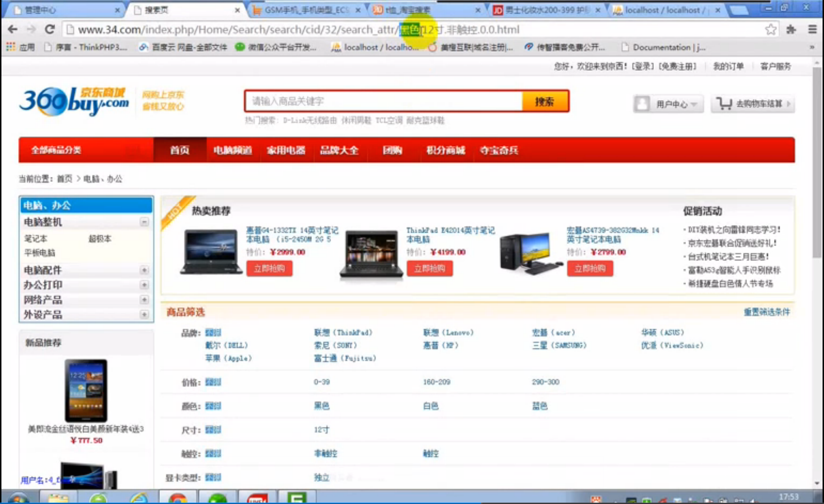Screen dimensions: 824x504
Task: Click the 免费注册 register link
Action: click(x=678, y=67)
